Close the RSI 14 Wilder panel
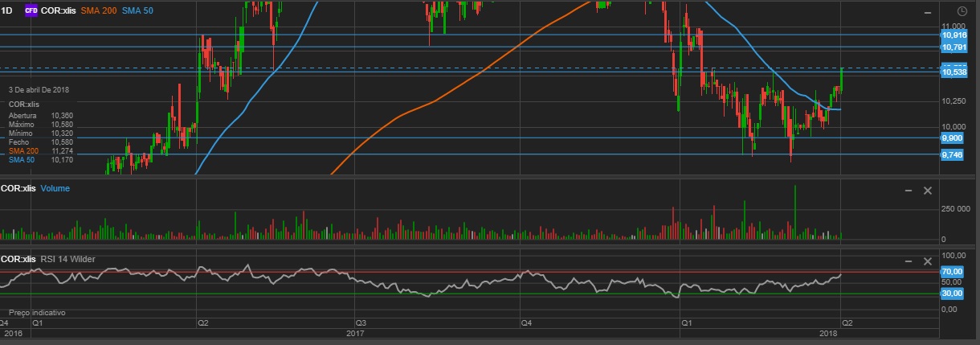Viewport: 980px width, 345px height. click(927, 261)
